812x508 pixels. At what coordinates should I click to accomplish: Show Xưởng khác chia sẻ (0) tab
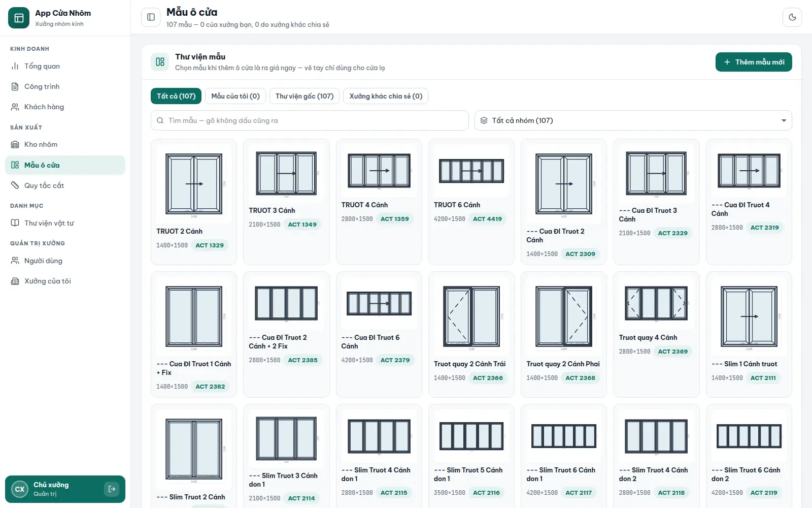[x=386, y=96]
